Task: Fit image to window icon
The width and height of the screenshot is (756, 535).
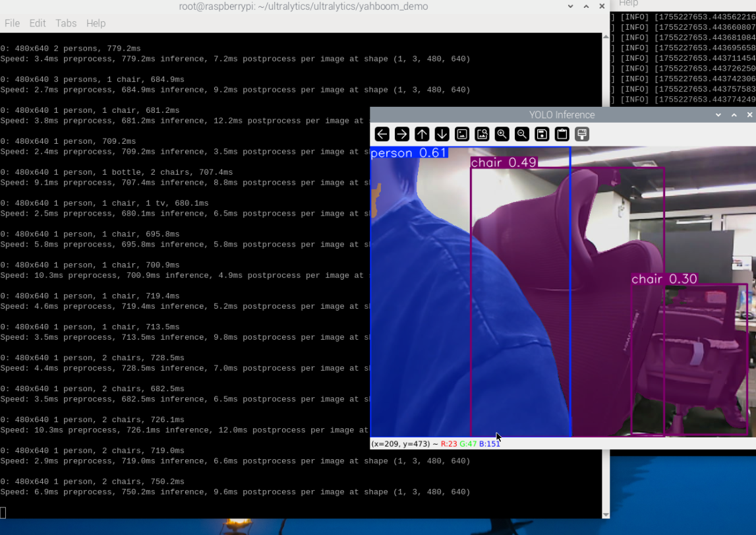Action: (x=482, y=134)
